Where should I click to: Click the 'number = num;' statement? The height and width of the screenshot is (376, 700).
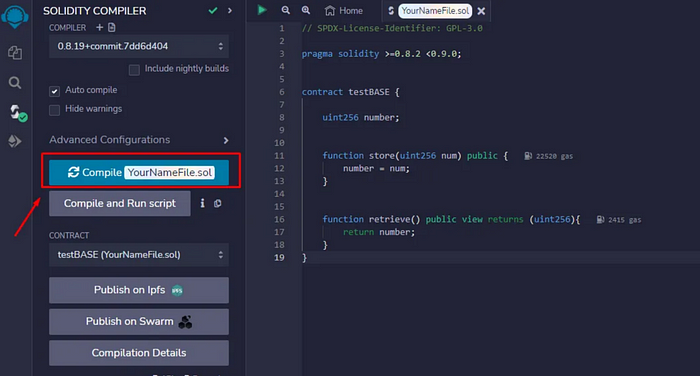[x=376, y=168]
